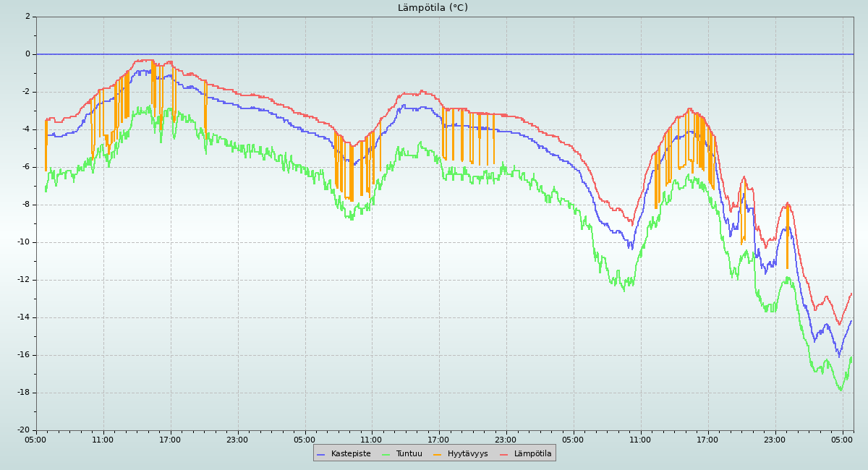Click the -20 label on the y-axis
This screenshot has height=470, width=868.
(x=23, y=430)
